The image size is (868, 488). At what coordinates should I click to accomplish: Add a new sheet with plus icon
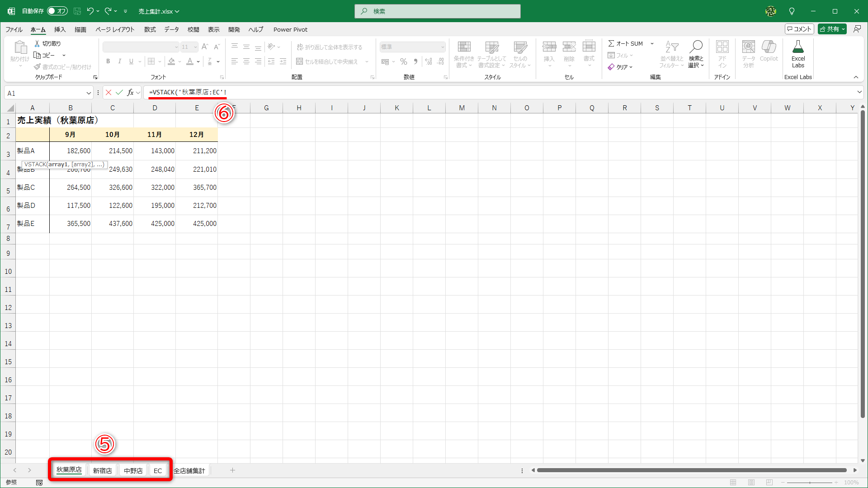coord(232,470)
